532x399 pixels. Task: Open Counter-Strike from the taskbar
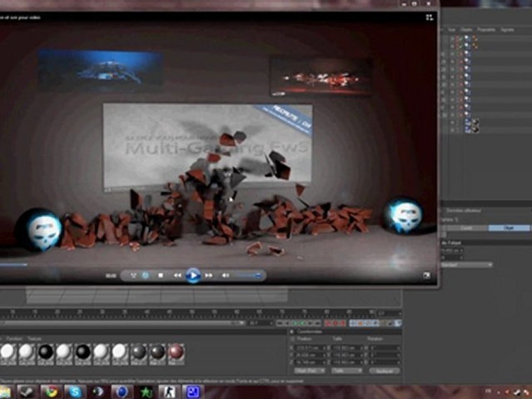[x=169, y=392]
